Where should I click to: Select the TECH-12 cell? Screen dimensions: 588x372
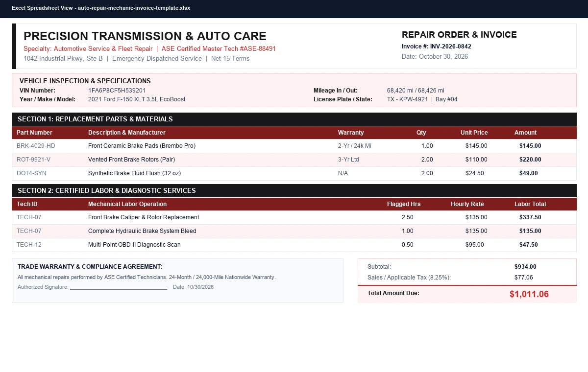(x=29, y=245)
